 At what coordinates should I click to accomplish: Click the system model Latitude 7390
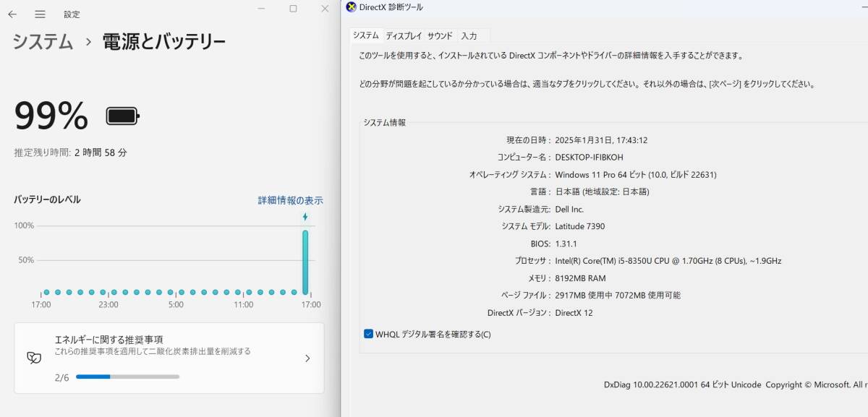point(580,226)
